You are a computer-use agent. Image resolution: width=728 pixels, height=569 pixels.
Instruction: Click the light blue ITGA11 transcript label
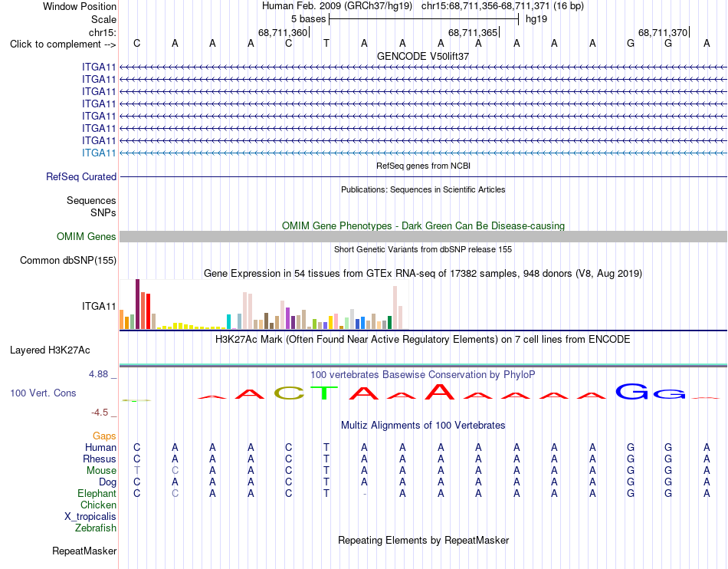(x=99, y=153)
